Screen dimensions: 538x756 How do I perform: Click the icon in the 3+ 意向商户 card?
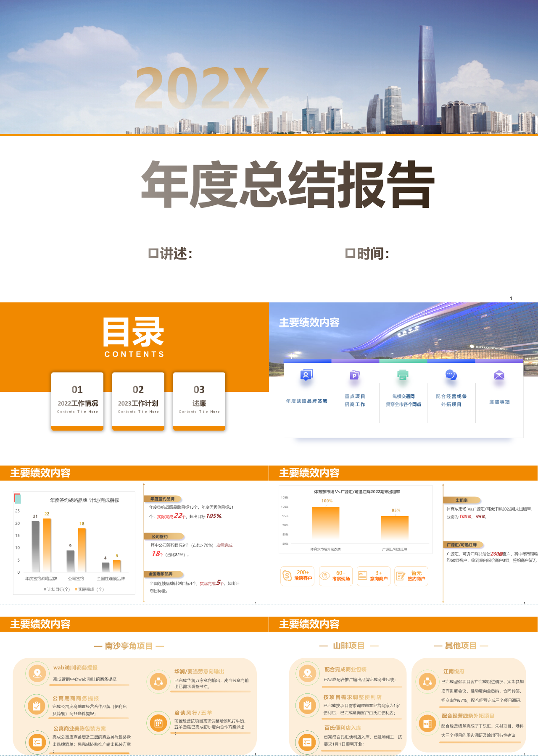[362, 576]
